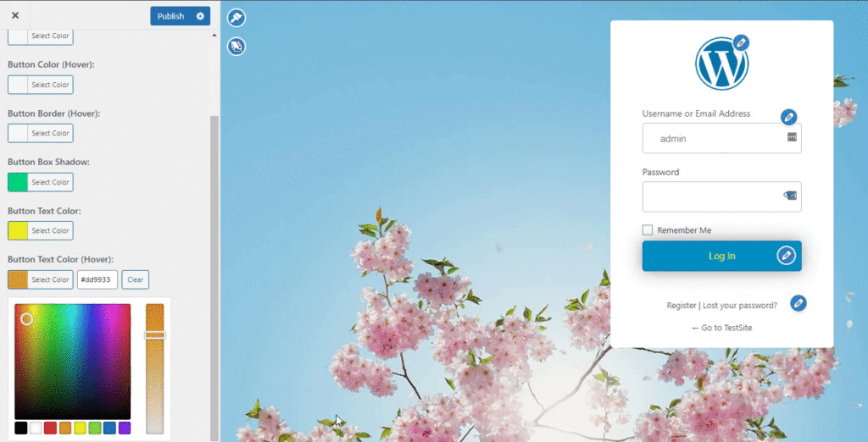Click the Button Box Shadow label
This screenshot has height=442, width=868.
tap(48, 162)
